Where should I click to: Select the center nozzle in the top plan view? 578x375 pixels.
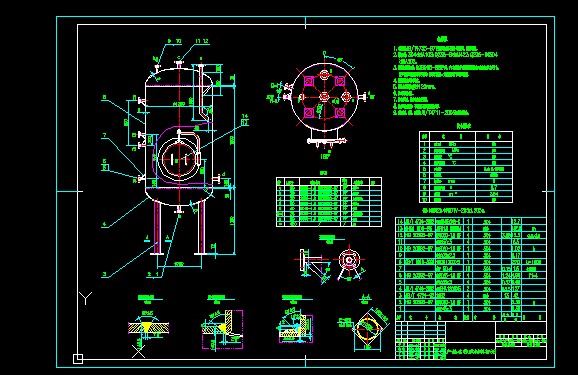pyautogui.click(x=324, y=97)
